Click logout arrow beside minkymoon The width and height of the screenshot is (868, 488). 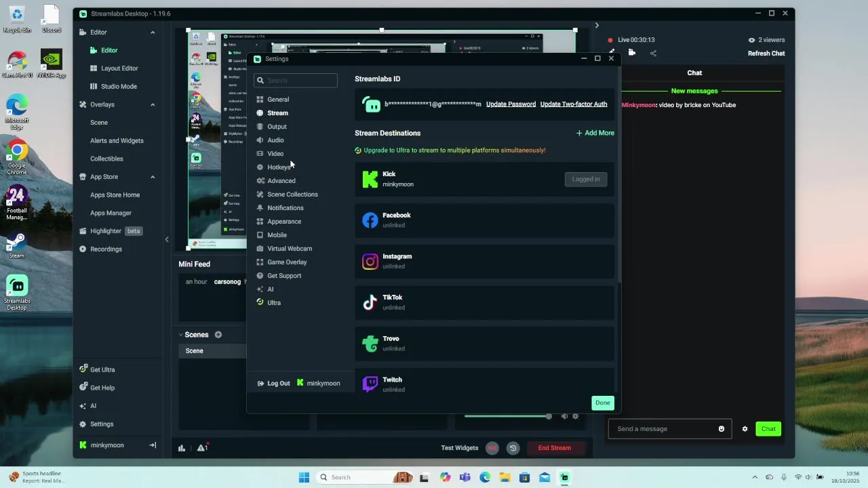(153, 445)
